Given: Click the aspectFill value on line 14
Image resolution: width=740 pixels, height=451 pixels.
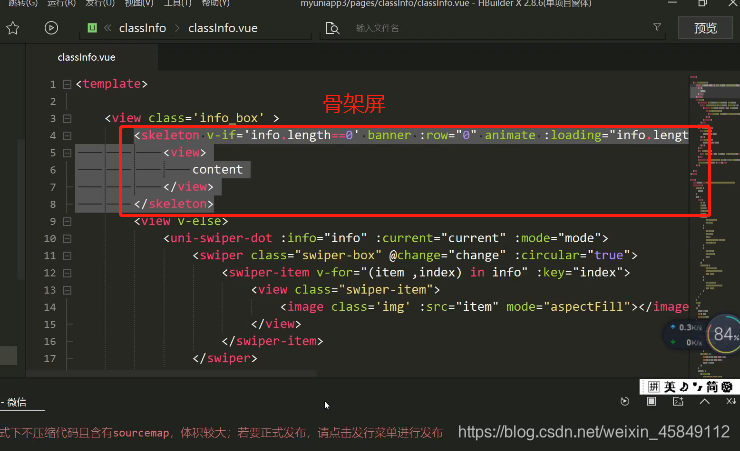Looking at the screenshot, I should [587, 307].
